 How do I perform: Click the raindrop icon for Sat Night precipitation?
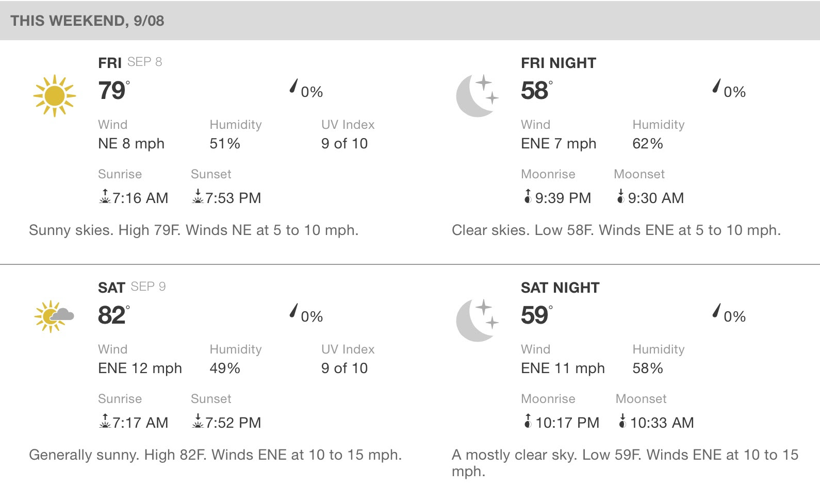(717, 311)
